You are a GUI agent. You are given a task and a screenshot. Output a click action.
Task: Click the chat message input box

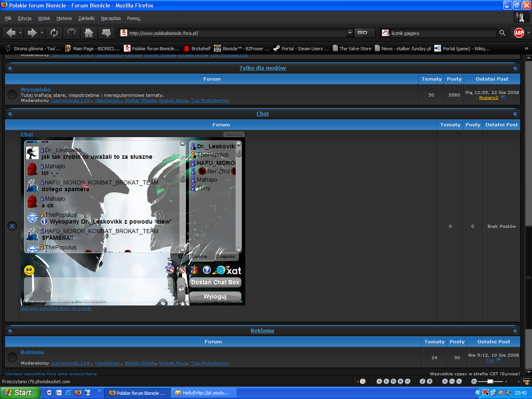coord(100,289)
